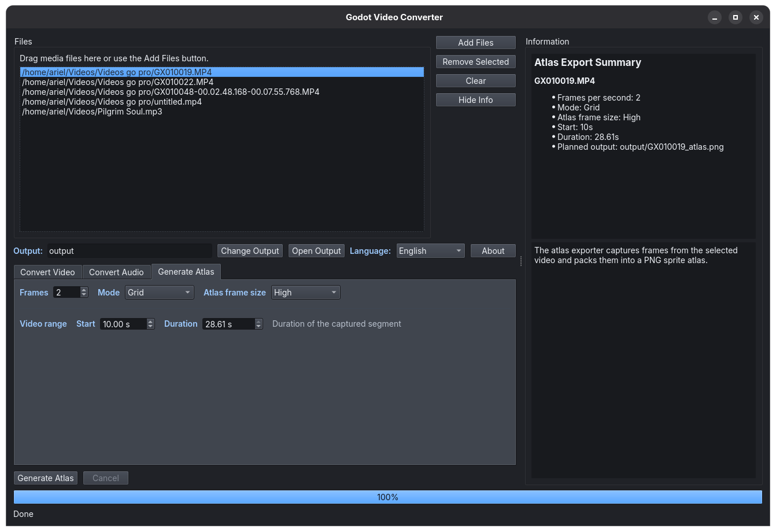776x532 pixels.
Task: Decrease Start time with down arrow
Action: tap(150, 327)
